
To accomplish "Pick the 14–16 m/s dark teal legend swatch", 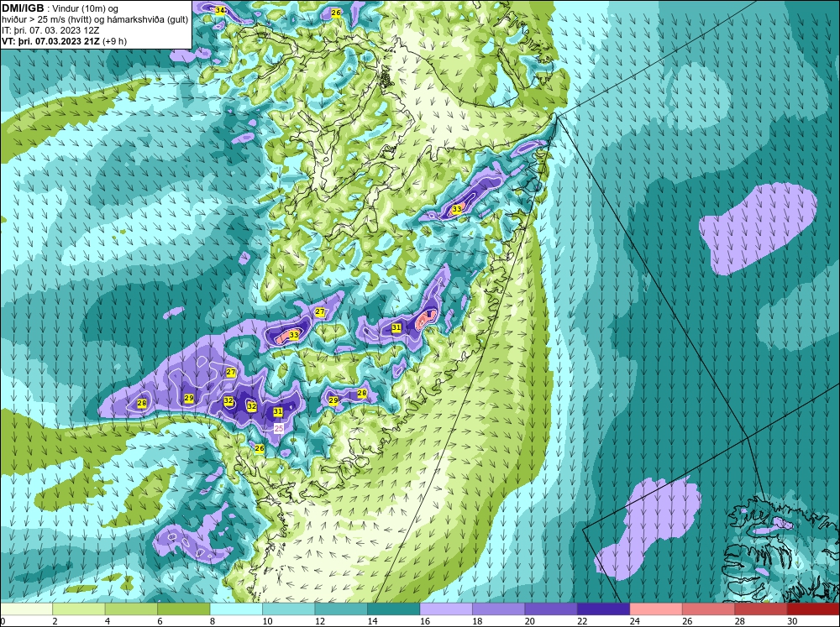I will tap(394, 609).
